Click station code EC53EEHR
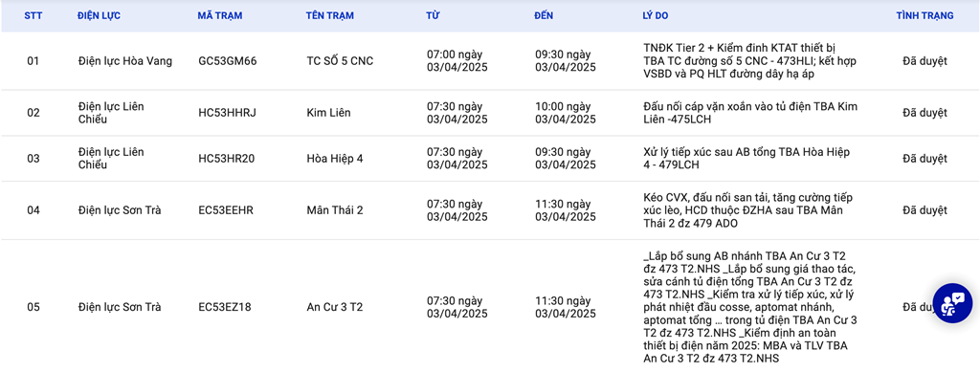Screen dimensions: 980x372 [226, 210]
